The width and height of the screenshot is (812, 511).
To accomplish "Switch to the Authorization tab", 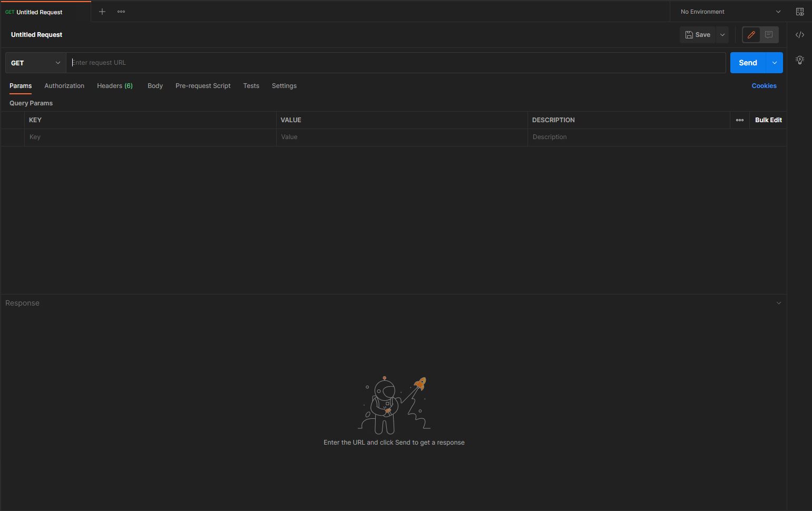I will (x=64, y=86).
